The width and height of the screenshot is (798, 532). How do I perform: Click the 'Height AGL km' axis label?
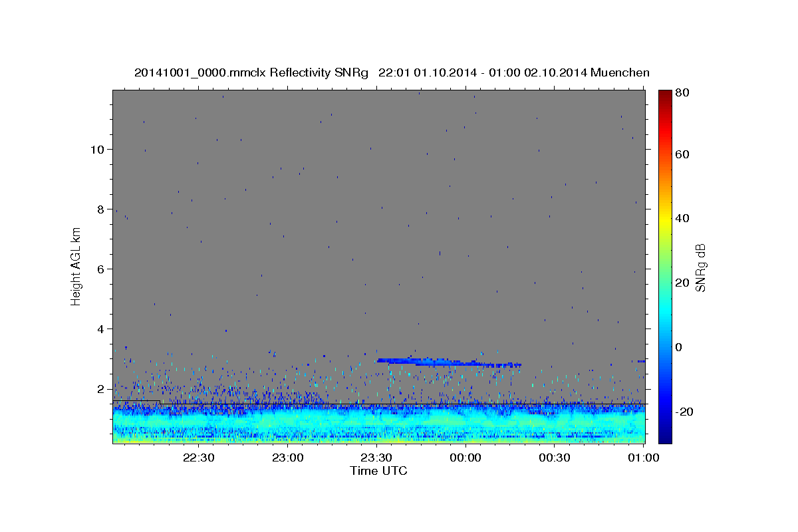[x=76, y=267]
